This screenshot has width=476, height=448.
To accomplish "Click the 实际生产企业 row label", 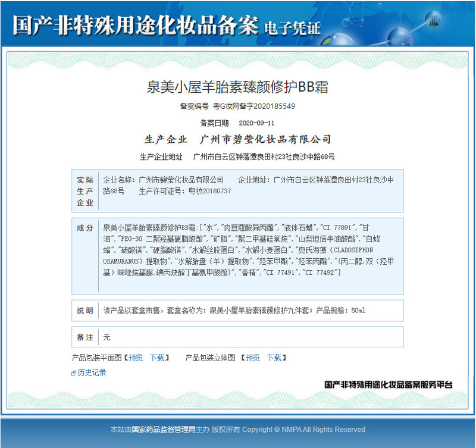I will 85,191.
